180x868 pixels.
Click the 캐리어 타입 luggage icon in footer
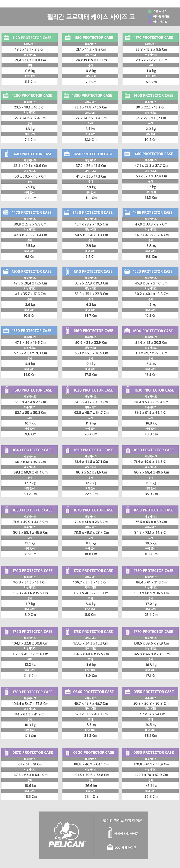click(x=110, y=834)
